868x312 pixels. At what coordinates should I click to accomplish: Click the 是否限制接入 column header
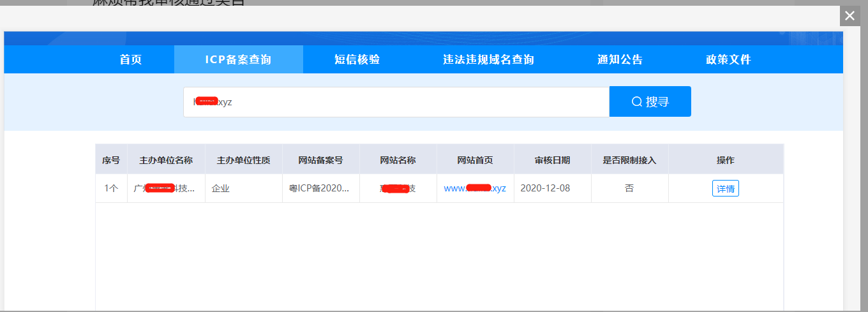pos(629,160)
